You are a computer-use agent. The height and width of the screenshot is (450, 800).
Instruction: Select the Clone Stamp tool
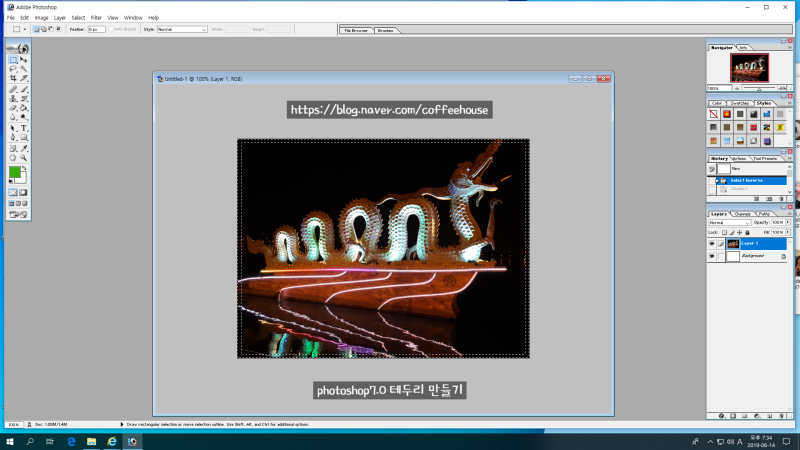click(13, 98)
